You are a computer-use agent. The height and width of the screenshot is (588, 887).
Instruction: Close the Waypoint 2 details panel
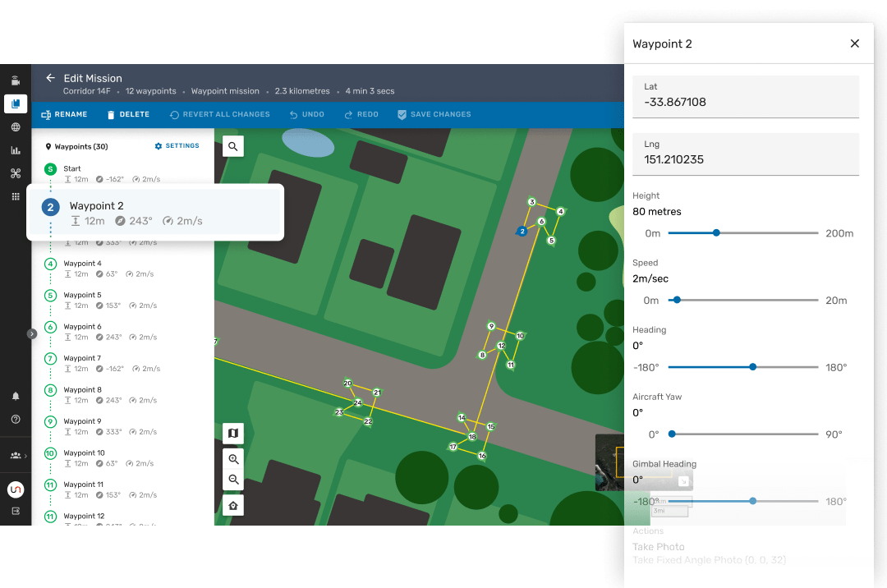pos(855,44)
